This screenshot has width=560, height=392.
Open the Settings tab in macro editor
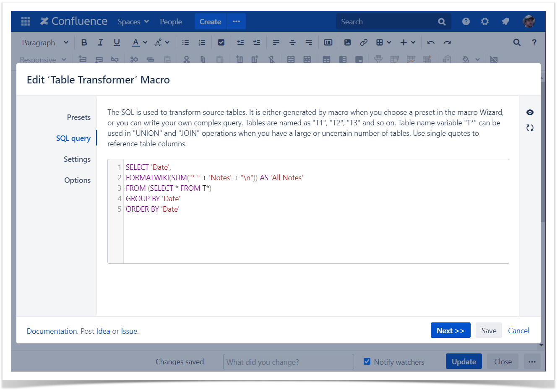click(77, 159)
